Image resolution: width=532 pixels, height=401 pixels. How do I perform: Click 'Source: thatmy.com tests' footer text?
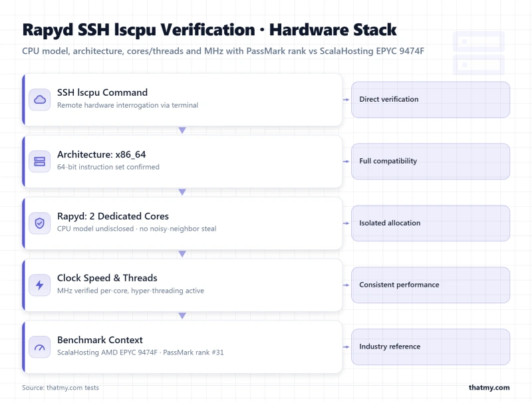coord(61,388)
